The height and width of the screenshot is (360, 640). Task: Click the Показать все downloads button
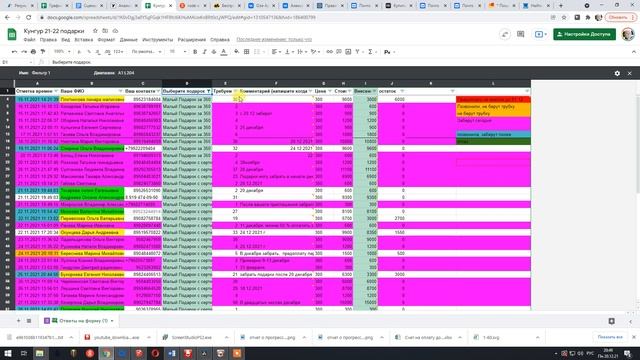point(610,337)
